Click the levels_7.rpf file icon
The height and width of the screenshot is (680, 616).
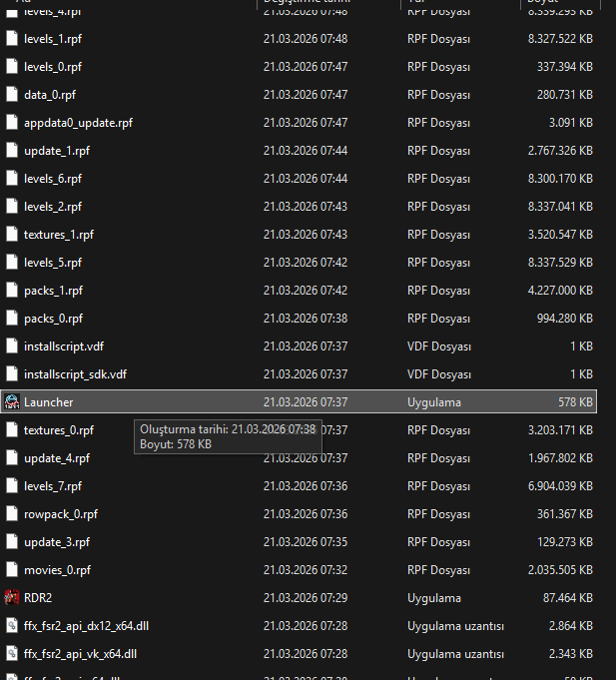pos(12,486)
